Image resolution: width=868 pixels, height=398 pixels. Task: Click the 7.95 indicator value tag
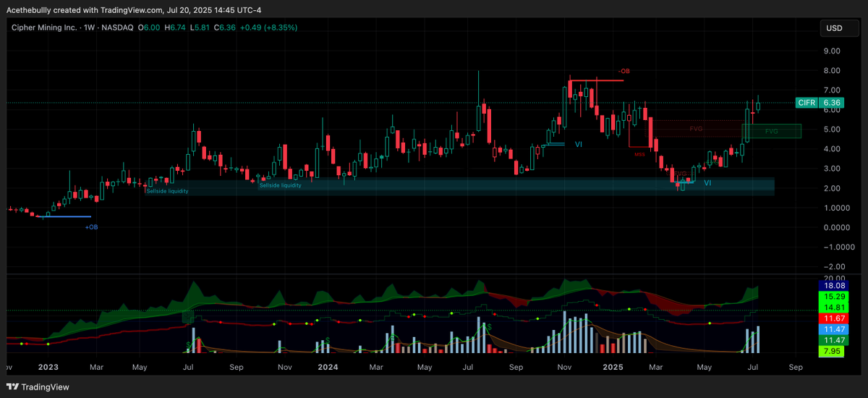coord(830,351)
